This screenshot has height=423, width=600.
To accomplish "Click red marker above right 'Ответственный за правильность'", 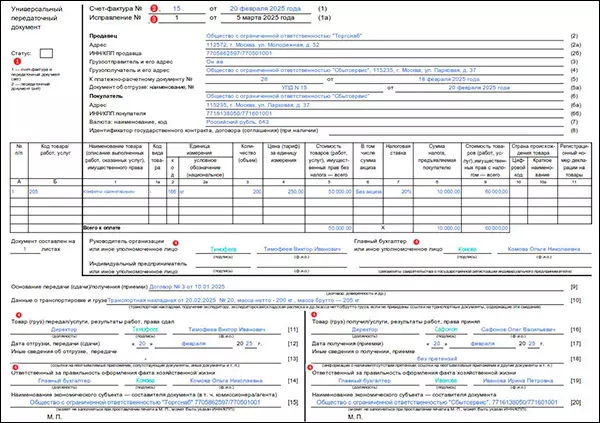I will click(x=312, y=367).
